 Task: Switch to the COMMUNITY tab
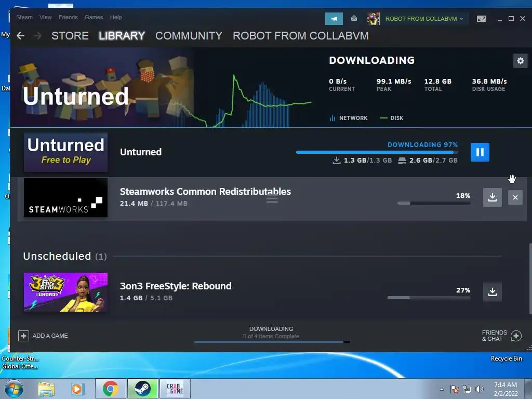tap(189, 36)
